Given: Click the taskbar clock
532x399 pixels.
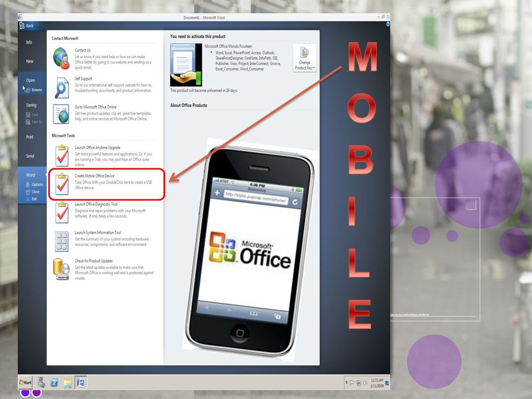Looking at the screenshot, I should [377, 383].
